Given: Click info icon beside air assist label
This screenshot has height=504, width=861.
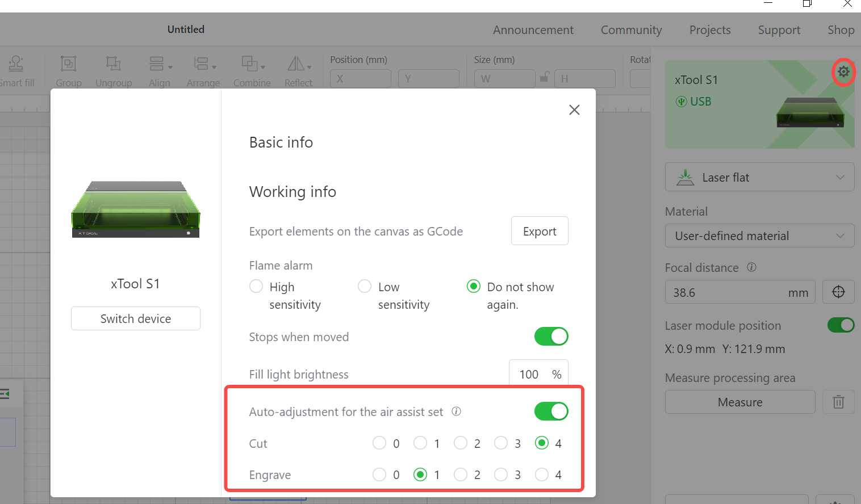Looking at the screenshot, I should coord(456,411).
